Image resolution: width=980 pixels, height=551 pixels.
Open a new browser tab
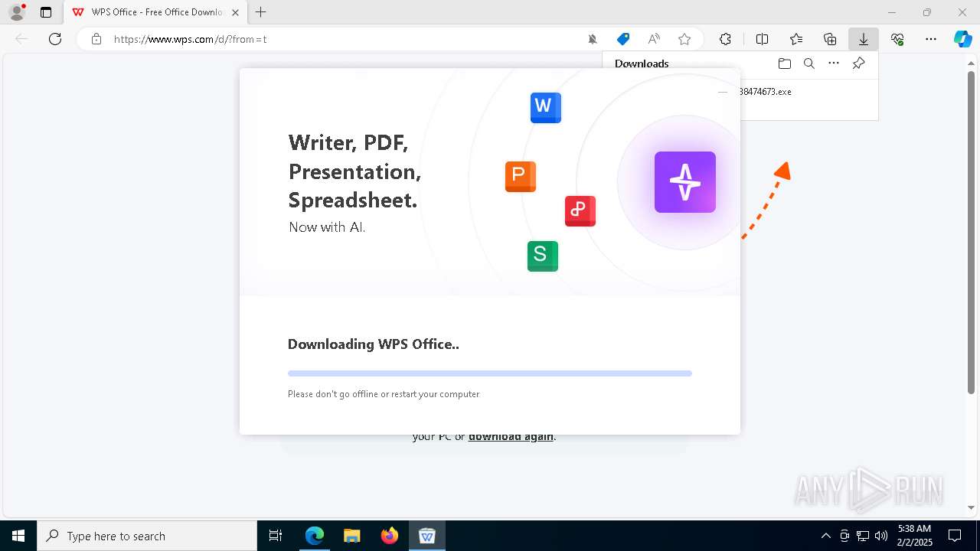(x=261, y=12)
